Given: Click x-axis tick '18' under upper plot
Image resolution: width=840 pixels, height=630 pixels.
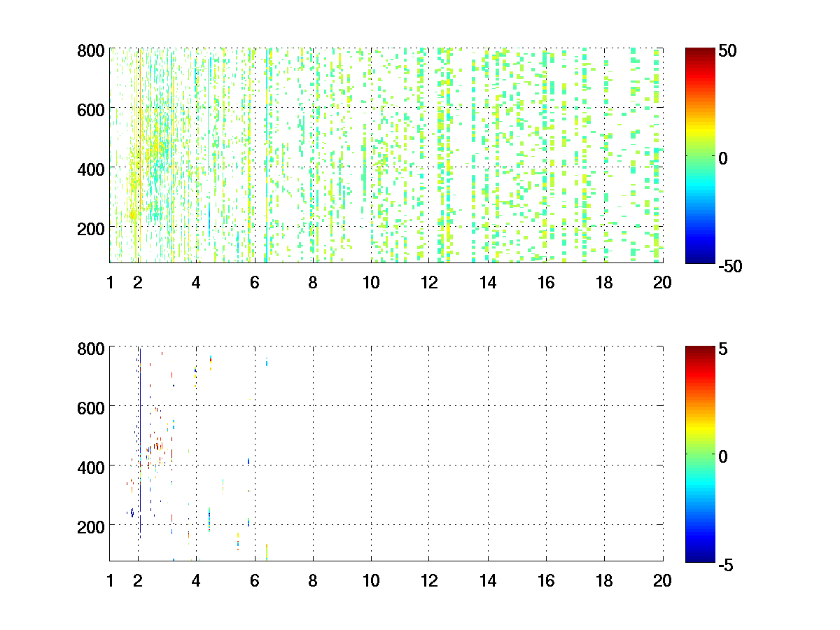Looking at the screenshot, I should 603,282.
